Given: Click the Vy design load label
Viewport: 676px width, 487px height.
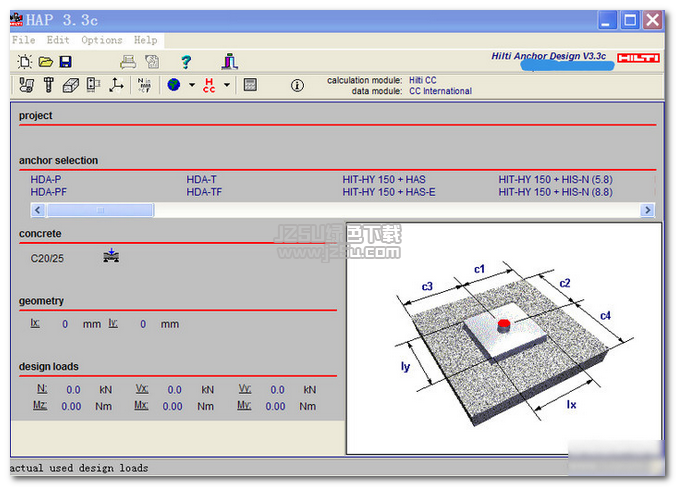Looking at the screenshot, I should [x=245, y=389].
